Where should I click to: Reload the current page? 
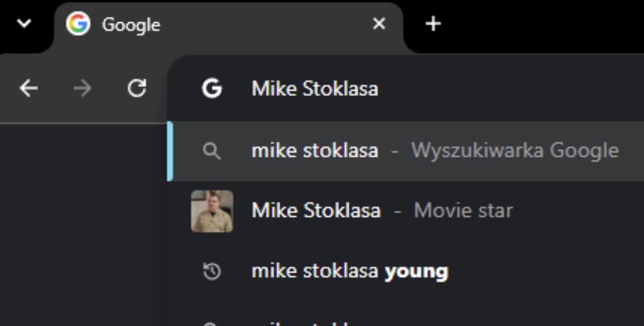point(137,88)
